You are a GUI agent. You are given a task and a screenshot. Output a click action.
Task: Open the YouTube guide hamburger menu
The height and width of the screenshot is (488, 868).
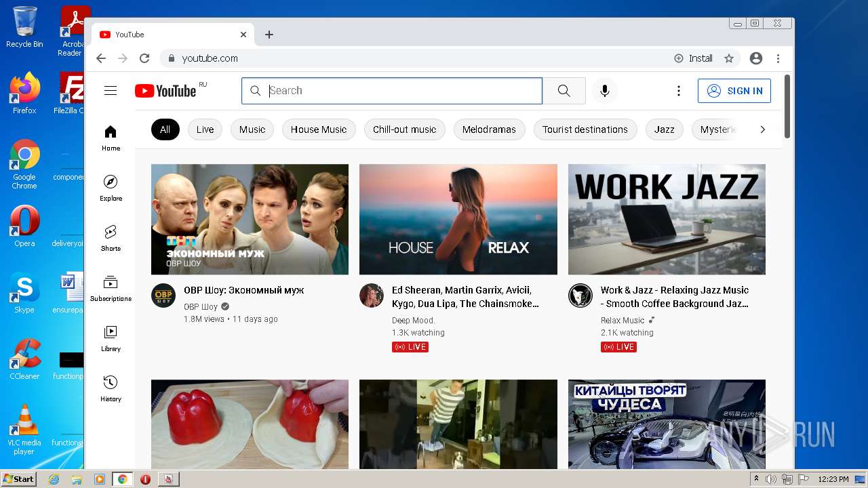click(x=111, y=91)
